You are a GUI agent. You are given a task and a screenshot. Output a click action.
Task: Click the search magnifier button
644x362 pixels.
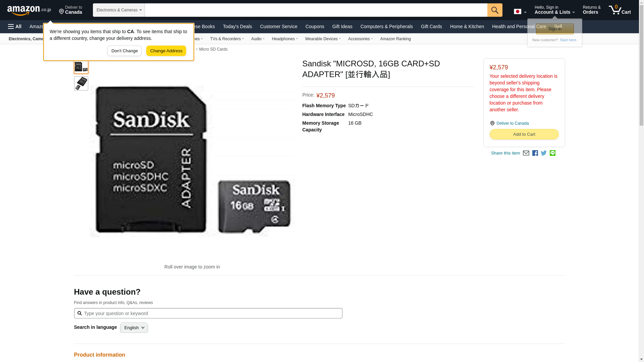[x=495, y=10]
